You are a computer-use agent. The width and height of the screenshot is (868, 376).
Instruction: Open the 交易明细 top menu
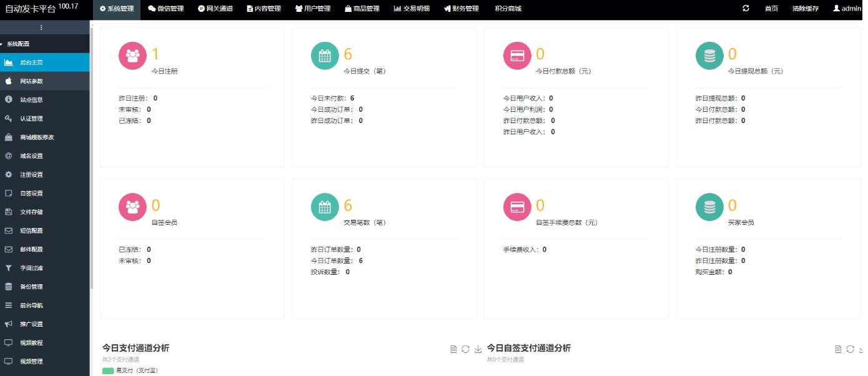(412, 9)
